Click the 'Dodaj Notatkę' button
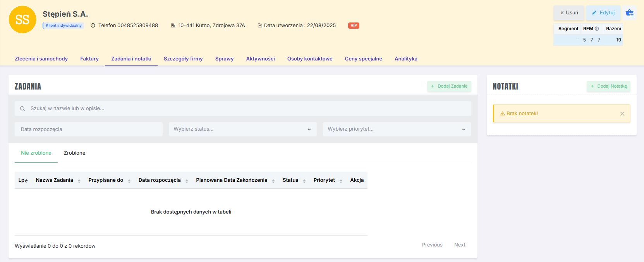644x262 pixels. [x=608, y=86]
